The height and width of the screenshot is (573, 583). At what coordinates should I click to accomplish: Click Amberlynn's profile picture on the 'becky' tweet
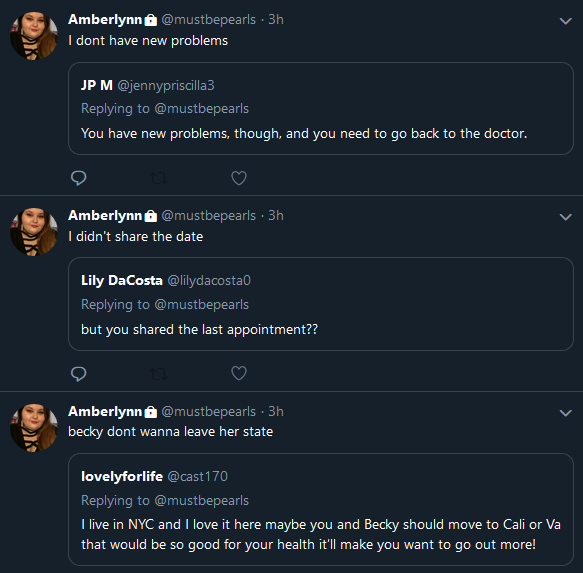34,428
